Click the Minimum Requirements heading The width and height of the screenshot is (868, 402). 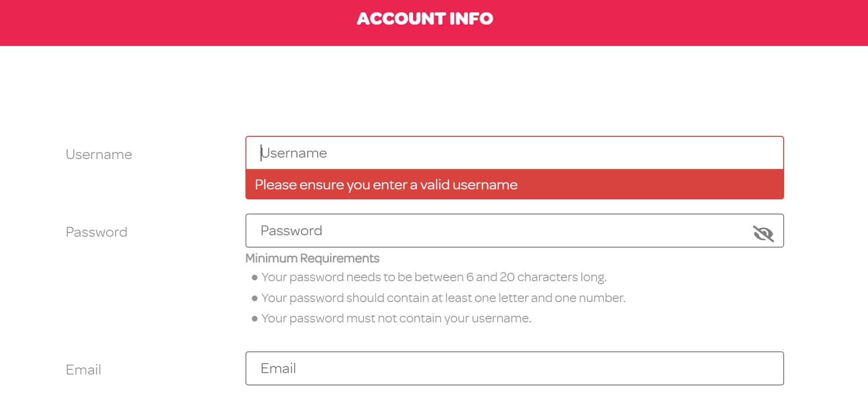(312, 258)
